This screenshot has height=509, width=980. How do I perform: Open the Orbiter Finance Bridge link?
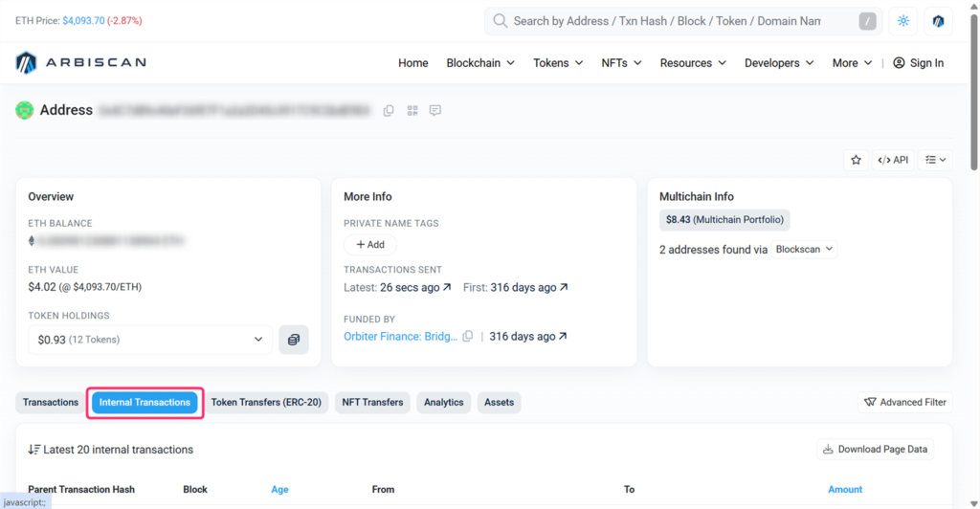click(401, 337)
